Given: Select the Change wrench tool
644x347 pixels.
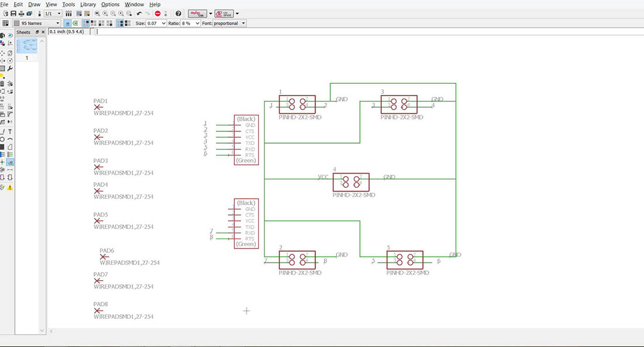Looking at the screenshot, I should [x=10, y=68].
